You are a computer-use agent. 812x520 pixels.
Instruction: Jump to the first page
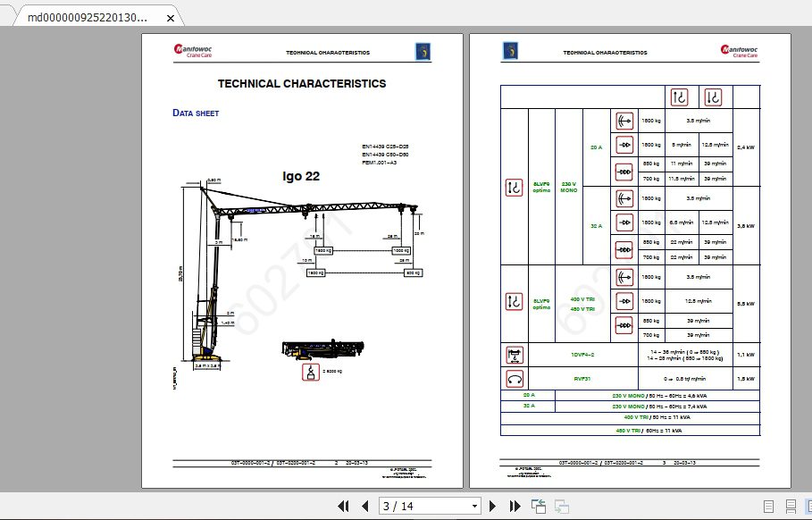(x=344, y=506)
